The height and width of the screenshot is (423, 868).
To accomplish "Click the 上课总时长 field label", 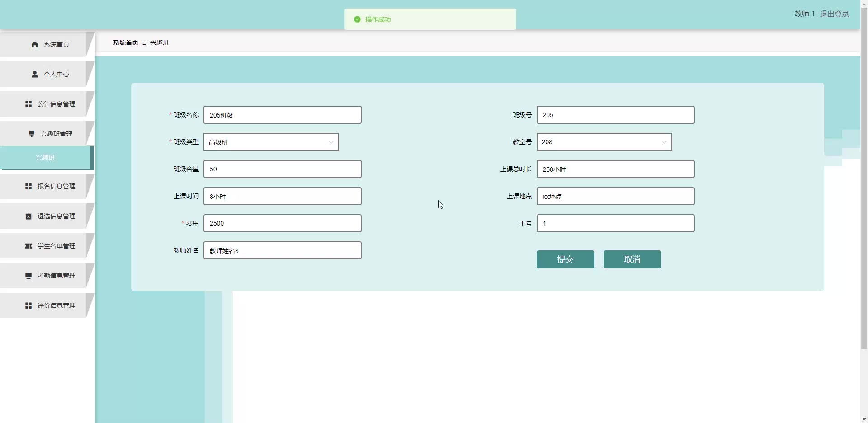I will pos(516,169).
